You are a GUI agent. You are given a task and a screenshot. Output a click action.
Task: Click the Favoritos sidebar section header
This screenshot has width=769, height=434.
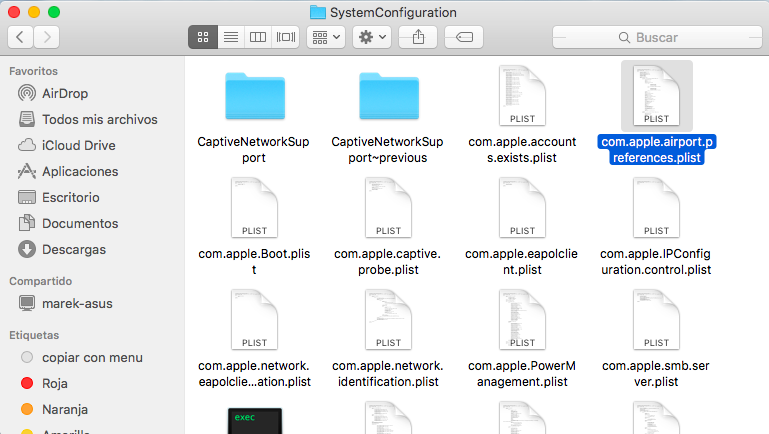(33, 71)
